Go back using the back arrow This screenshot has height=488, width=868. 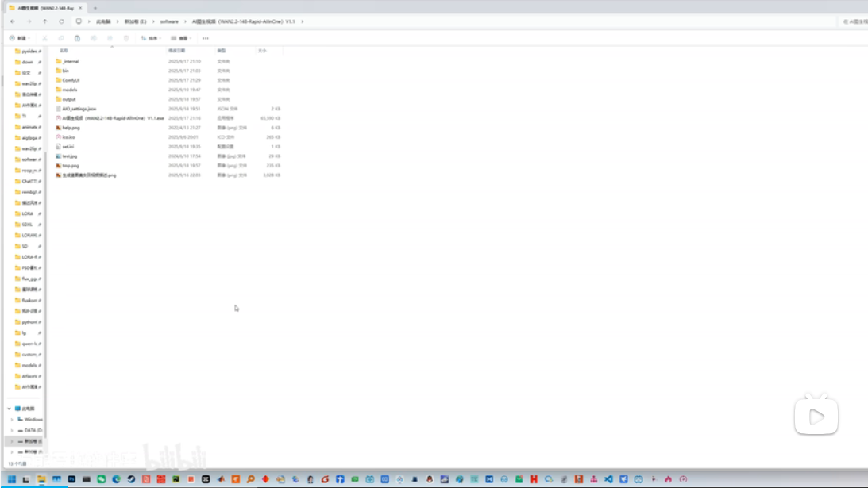[x=12, y=21]
